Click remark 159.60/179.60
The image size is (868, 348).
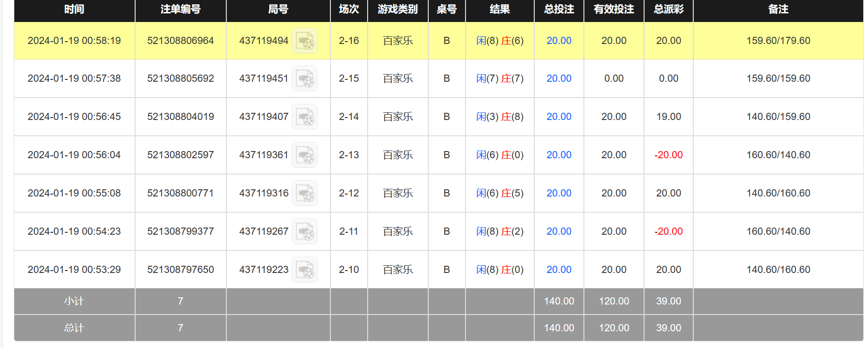(x=778, y=41)
